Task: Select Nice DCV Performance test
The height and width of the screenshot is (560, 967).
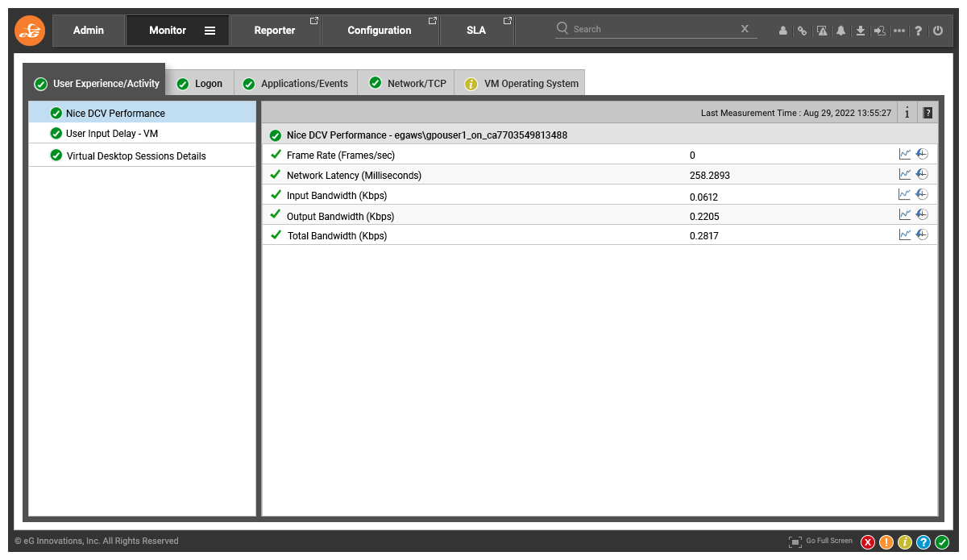Action: pos(142,113)
